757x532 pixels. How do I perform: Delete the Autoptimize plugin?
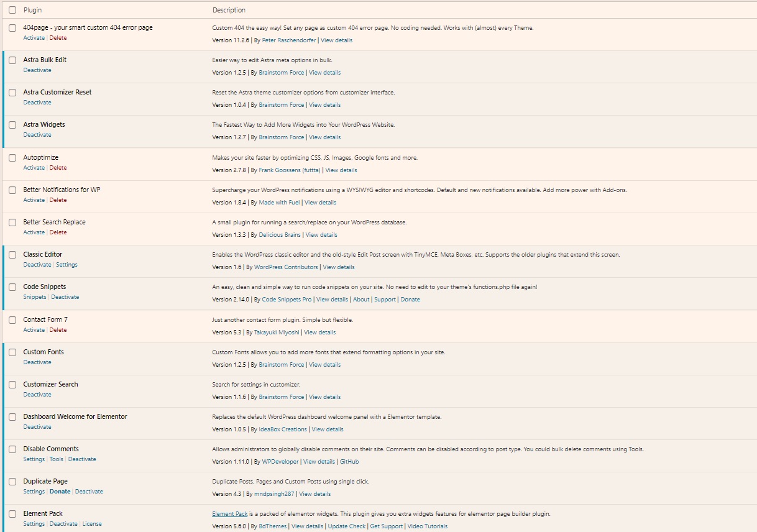[58, 168]
